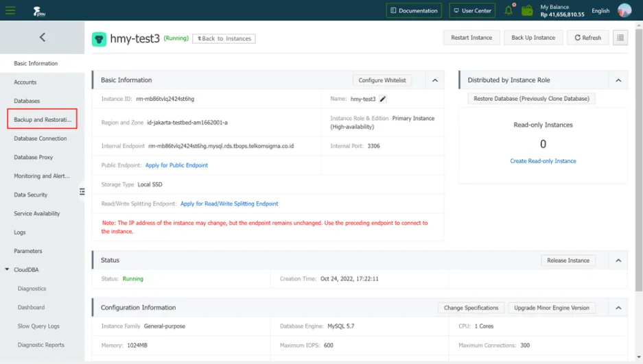Click Back Up Instance button
This screenshot has height=364, width=643.
[533, 38]
